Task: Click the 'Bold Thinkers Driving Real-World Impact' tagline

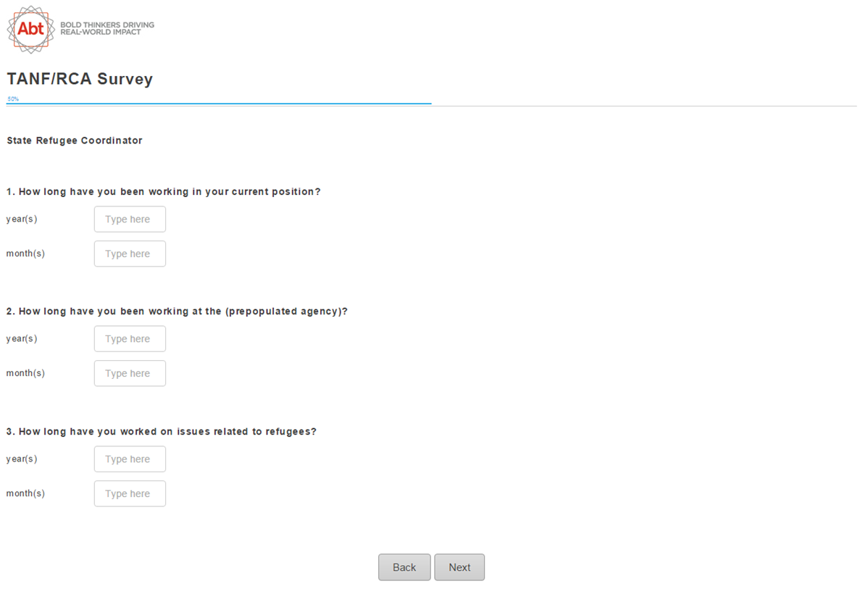Action: coord(107,28)
